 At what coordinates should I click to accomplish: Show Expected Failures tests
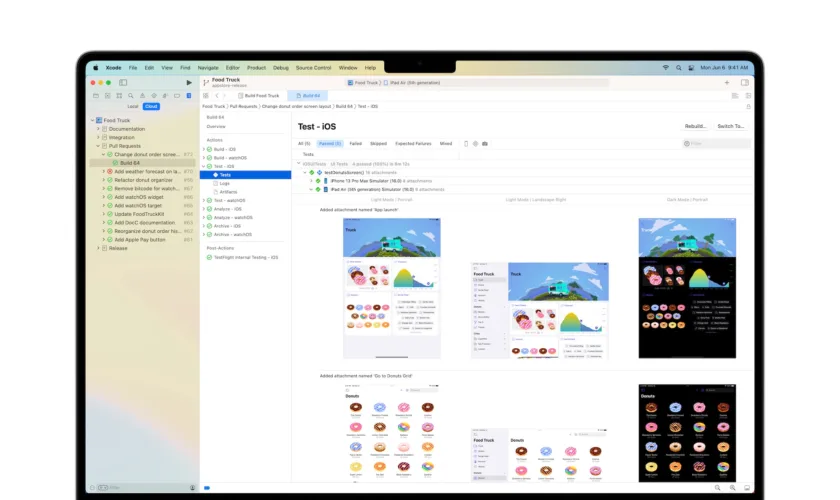click(x=413, y=144)
